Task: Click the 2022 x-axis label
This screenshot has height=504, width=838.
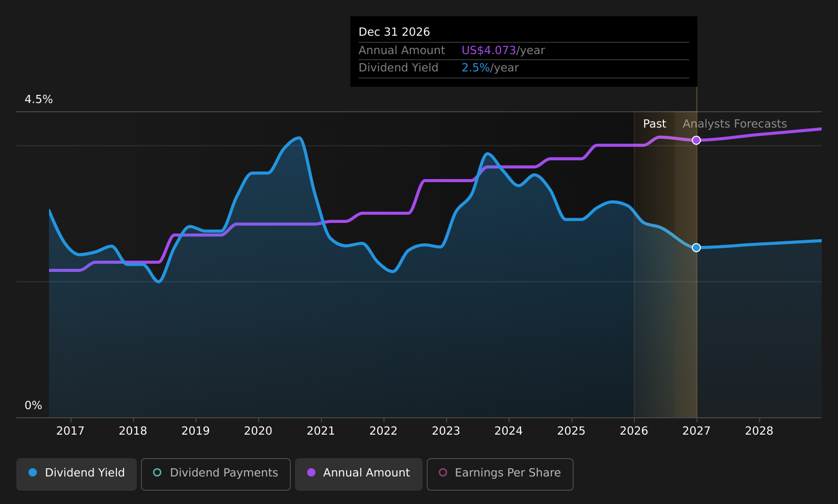Action: coord(383,431)
